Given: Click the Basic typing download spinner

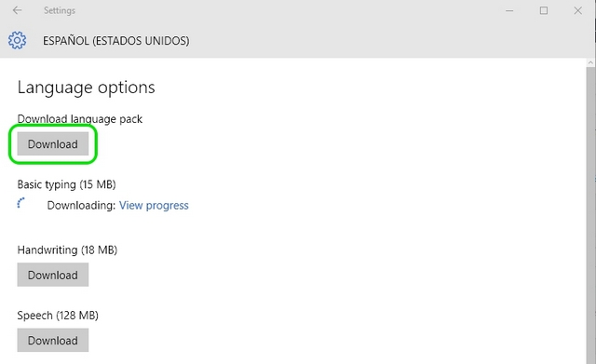Looking at the screenshot, I should click(x=21, y=203).
